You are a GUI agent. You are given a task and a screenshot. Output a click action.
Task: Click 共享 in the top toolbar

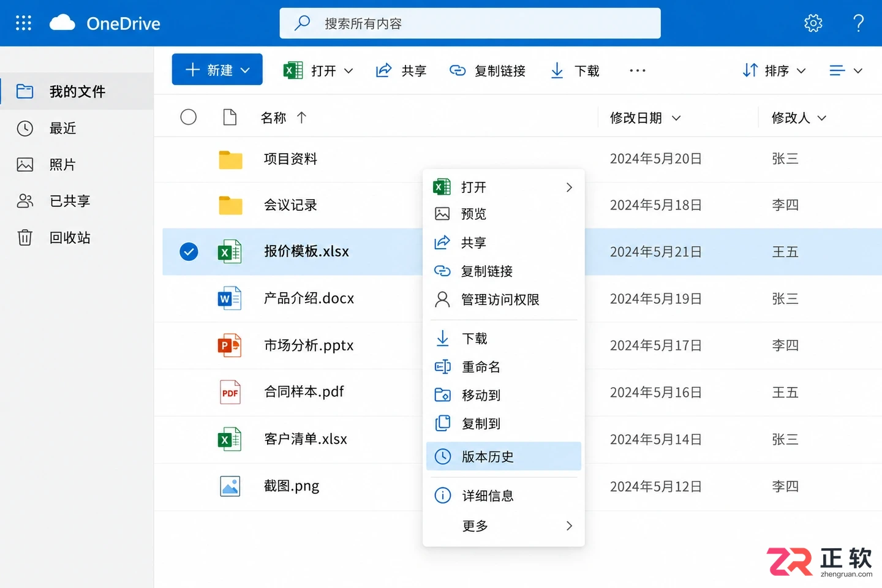401,70
